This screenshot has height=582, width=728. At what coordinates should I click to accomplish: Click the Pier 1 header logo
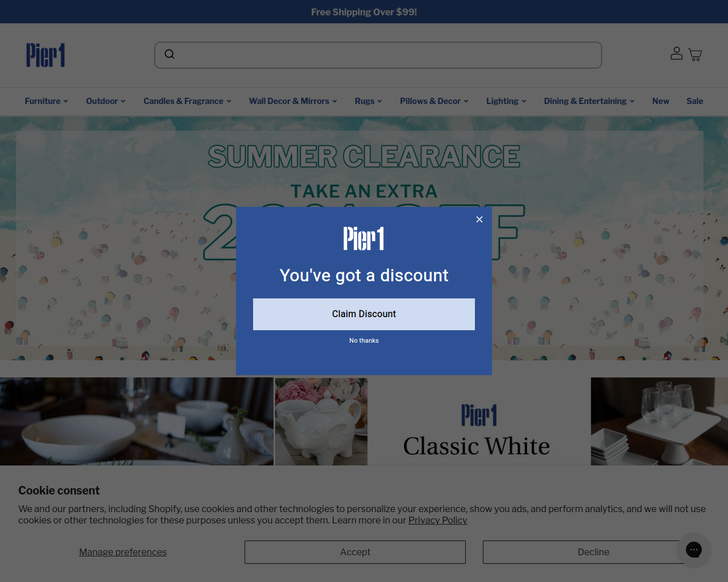[45, 55]
